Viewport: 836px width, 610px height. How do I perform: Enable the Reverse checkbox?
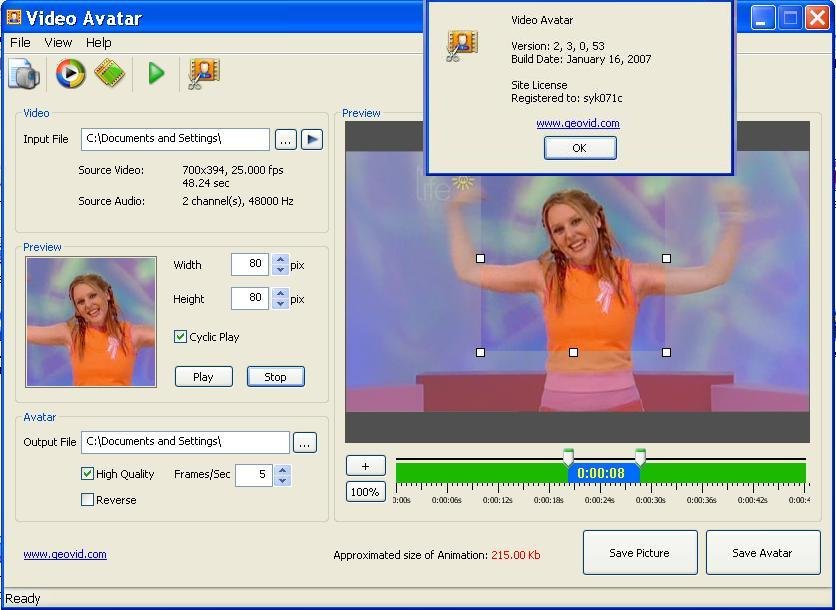pos(88,500)
